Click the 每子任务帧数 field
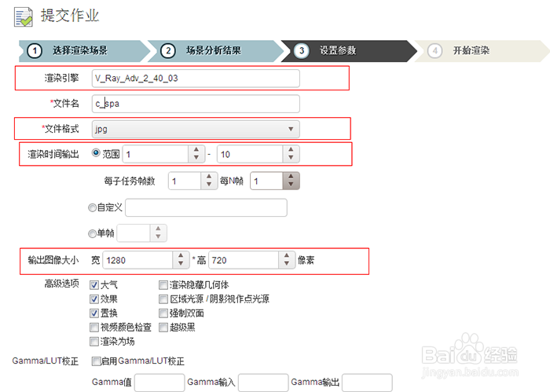This screenshot has height=392, width=550. 185,181
